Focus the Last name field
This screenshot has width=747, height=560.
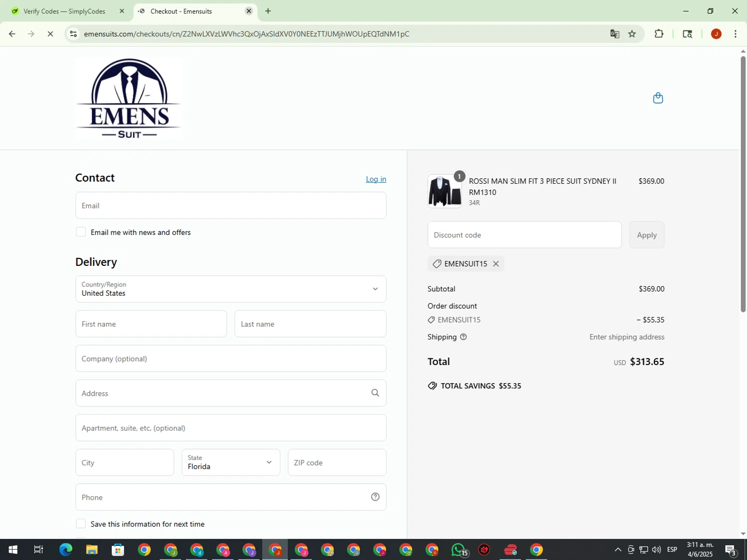tap(310, 324)
